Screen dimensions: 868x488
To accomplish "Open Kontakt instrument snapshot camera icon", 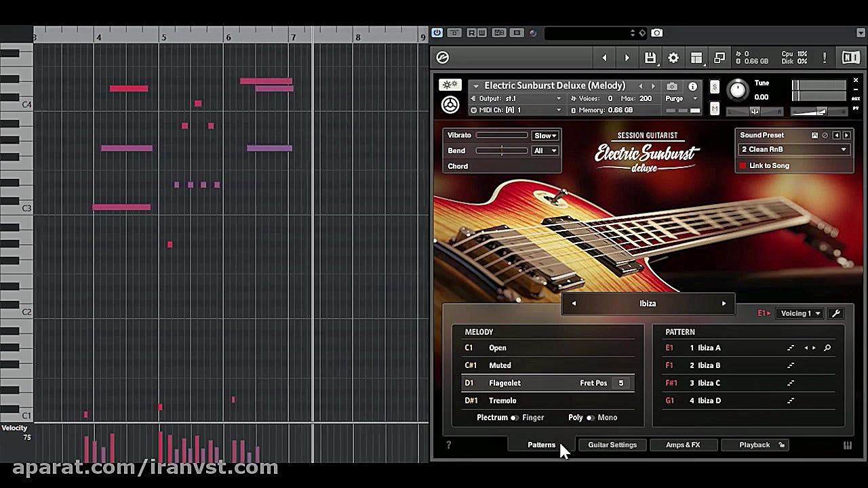I will click(x=672, y=86).
